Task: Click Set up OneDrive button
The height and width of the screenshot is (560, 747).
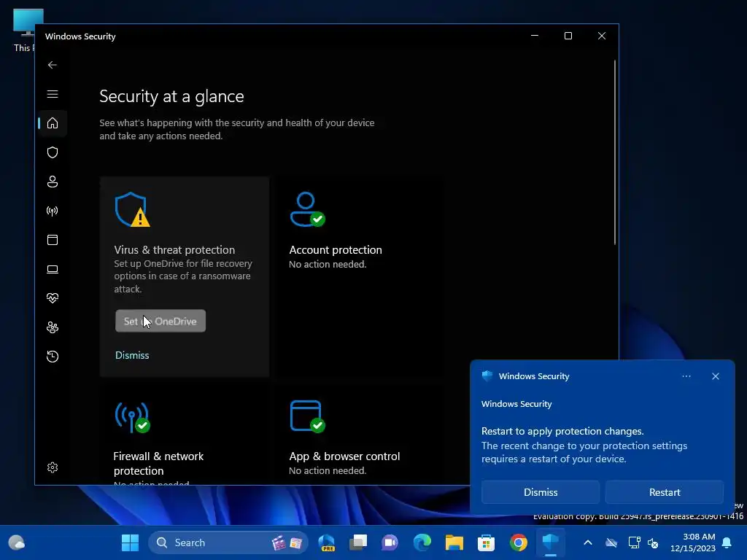Action: [160, 321]
